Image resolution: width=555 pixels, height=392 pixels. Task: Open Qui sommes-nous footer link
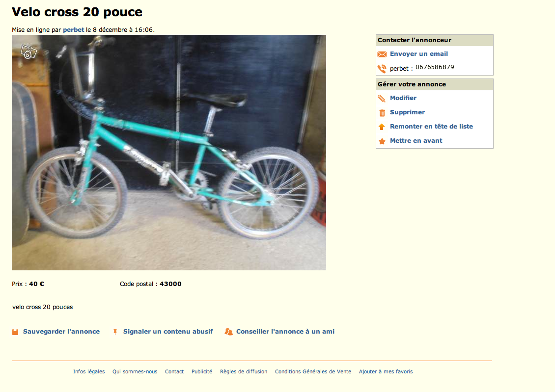click(x=135, y=371)
